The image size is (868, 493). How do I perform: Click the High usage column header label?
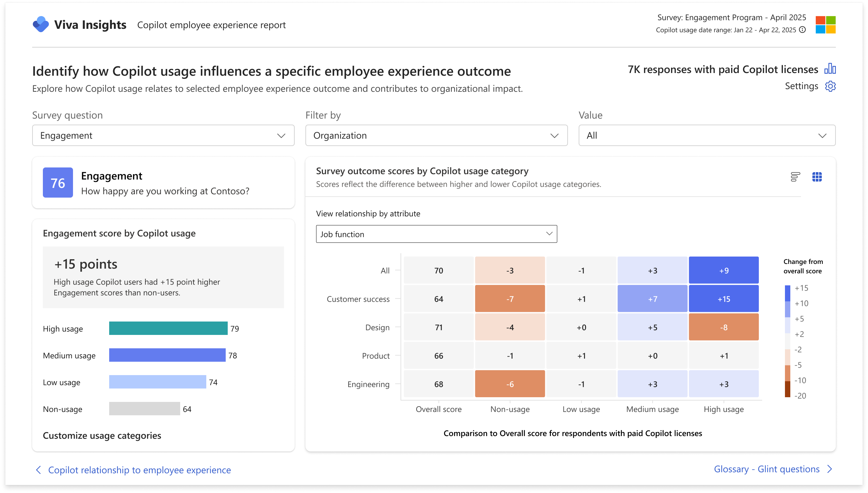[x=723, y=409]
